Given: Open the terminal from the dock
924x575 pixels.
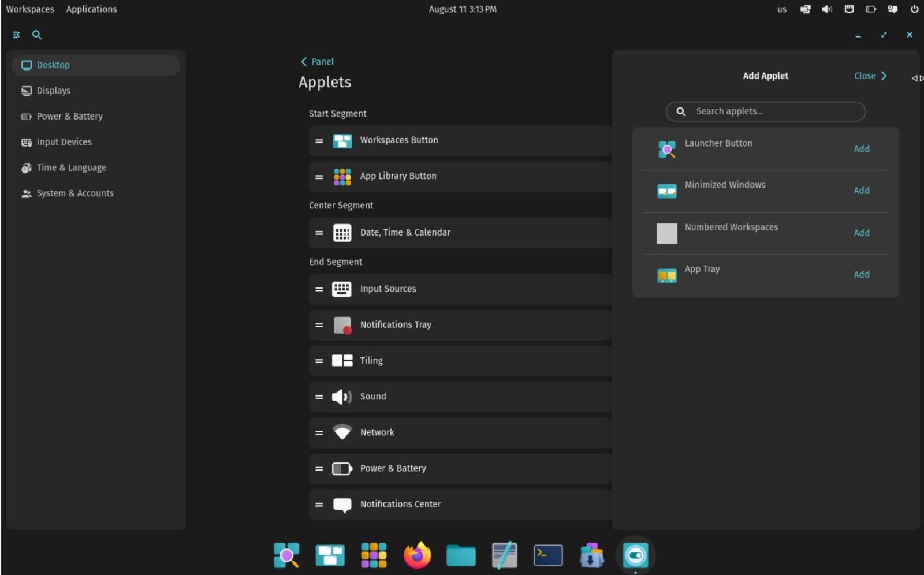Looking at the screenshot, I should click(x=547, y=555).
